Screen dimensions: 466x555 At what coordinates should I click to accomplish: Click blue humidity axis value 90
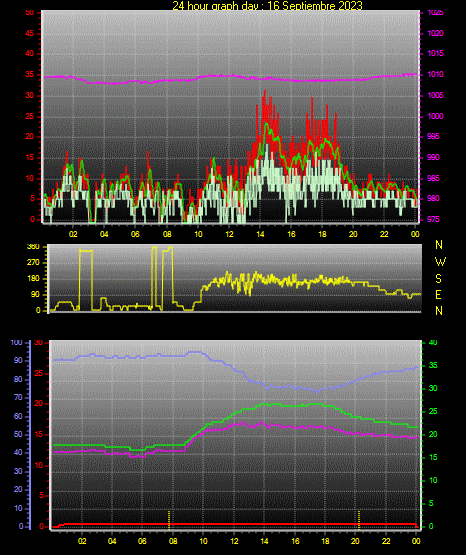tap(18, 360)
